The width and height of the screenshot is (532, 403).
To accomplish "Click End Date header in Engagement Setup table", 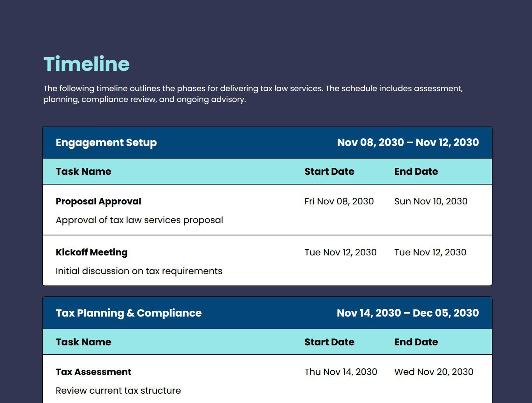I will click(x=416, y=172).
